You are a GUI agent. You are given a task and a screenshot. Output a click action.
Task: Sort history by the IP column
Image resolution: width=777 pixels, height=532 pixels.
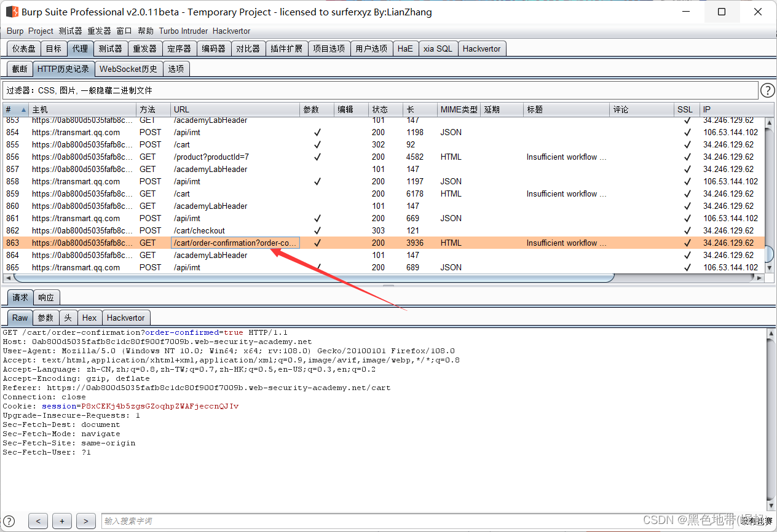point(732,109)
